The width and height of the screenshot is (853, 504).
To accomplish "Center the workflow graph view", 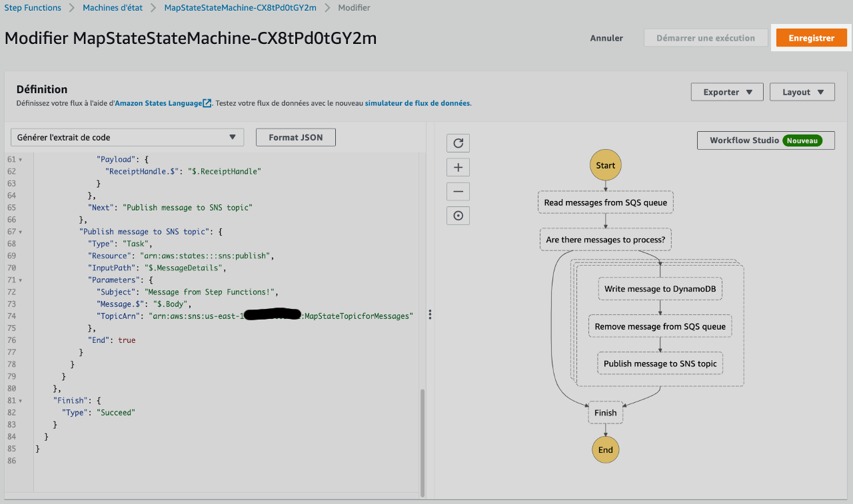I will [458, 216].
